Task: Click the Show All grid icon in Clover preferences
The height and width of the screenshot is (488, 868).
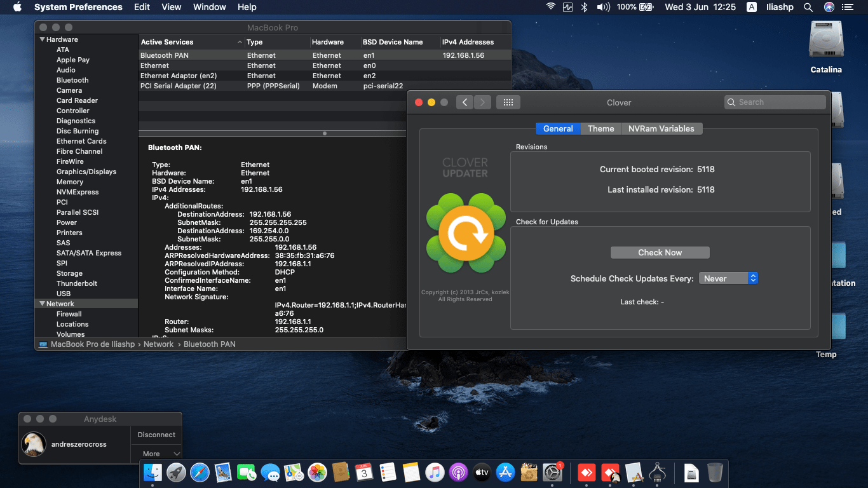Action: coord(508,102)
